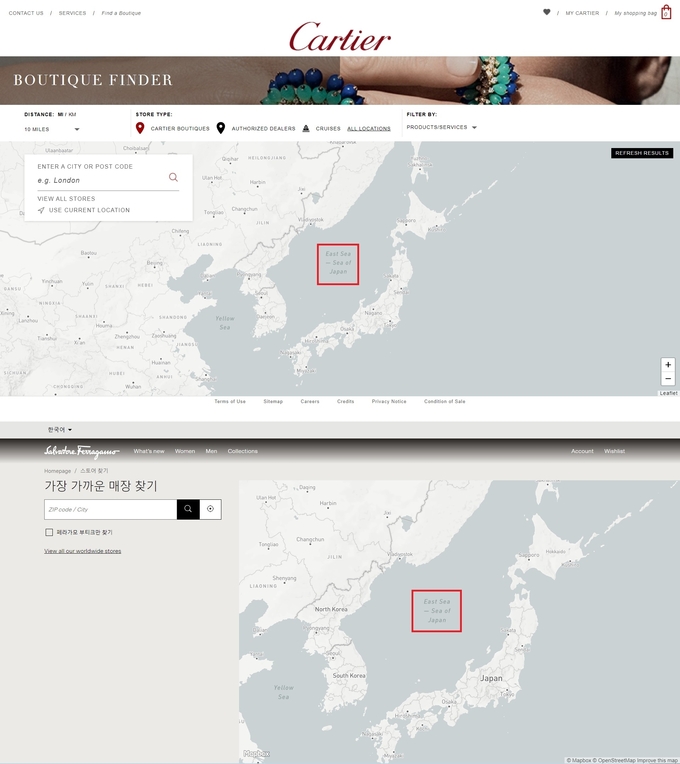680x764 pixels.
Task: Open Privacy Notice footer link
Action: pos(389,401)
